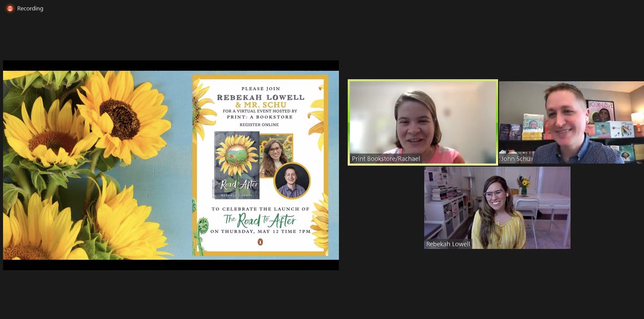Click the Recording status label
Viewport: 644px width, 319px height.
point(30,9)
